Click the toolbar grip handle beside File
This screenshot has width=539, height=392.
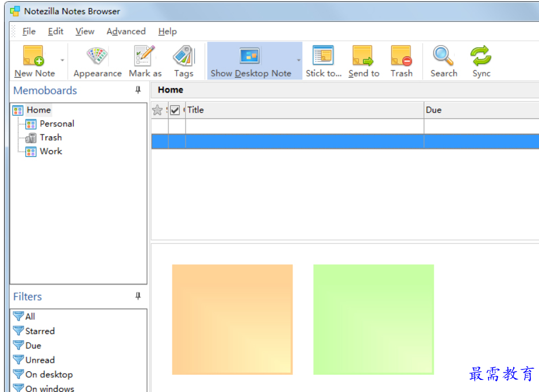pyautogui.click(x=13, y=31)
